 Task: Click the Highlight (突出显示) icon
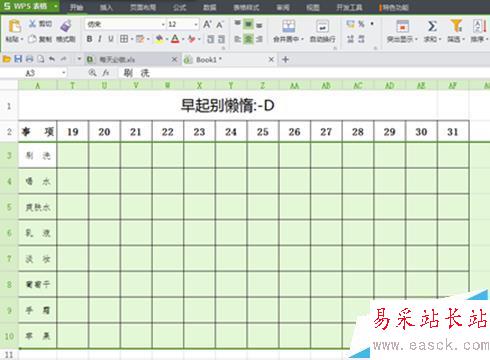click(402, 26)
